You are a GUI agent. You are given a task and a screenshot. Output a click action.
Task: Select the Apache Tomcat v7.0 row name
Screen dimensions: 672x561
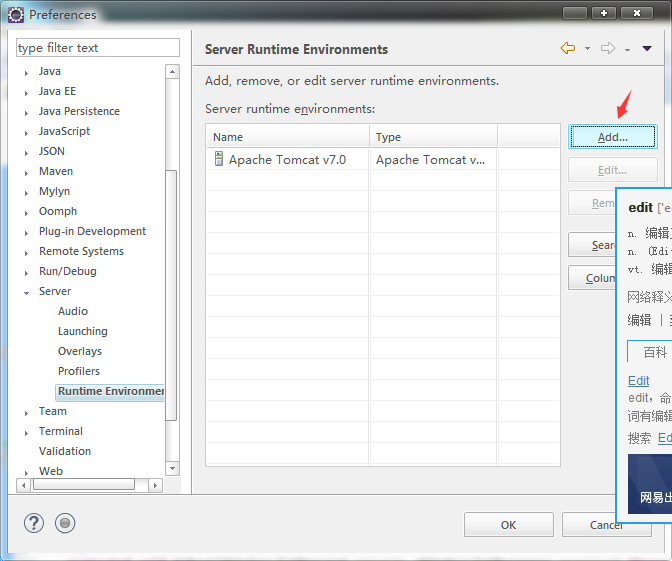(x=287, y=160)
